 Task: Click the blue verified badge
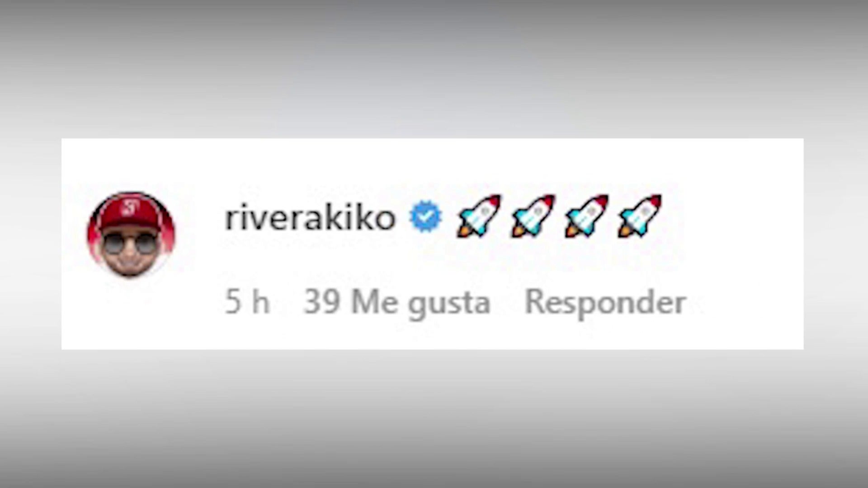[x=425, y=217]
